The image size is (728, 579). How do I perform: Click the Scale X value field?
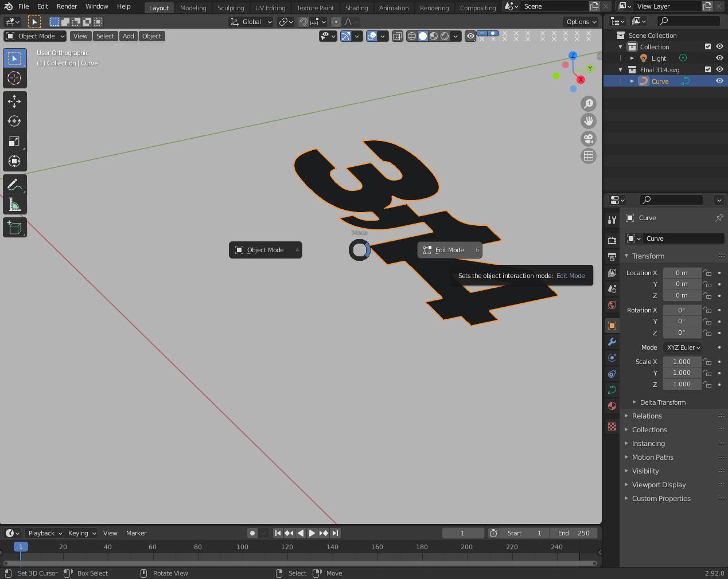pos(682,362)
